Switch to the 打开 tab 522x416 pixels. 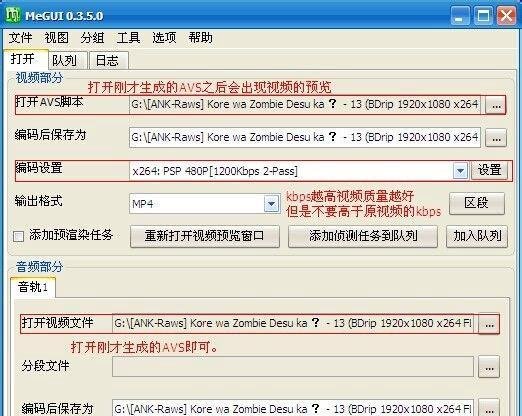point(26,60)
